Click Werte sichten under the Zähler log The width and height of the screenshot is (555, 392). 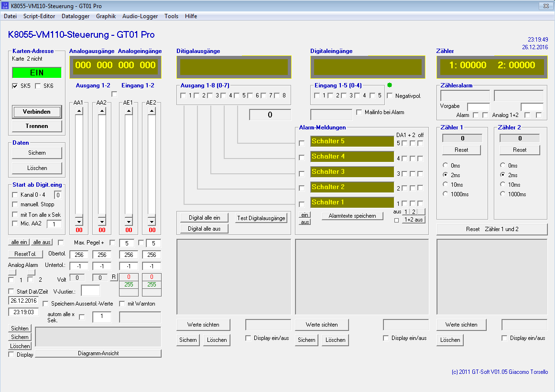click(461, 325)
